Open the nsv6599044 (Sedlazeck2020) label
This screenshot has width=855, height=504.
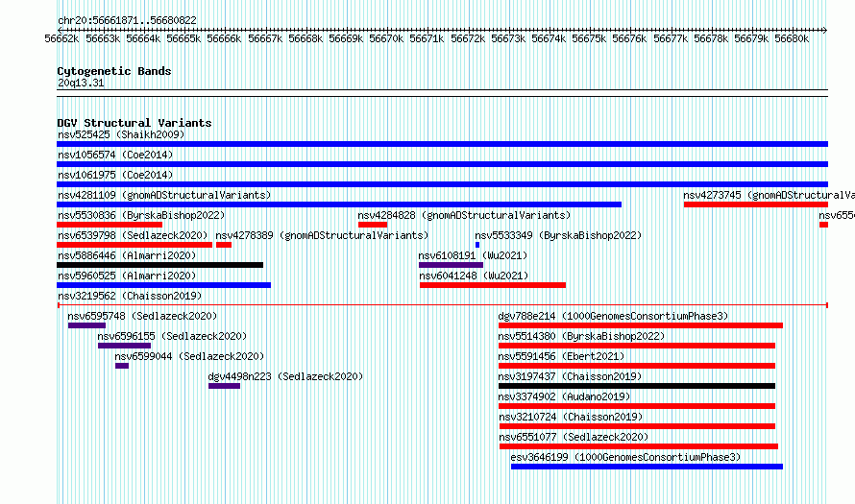point(189,356)
